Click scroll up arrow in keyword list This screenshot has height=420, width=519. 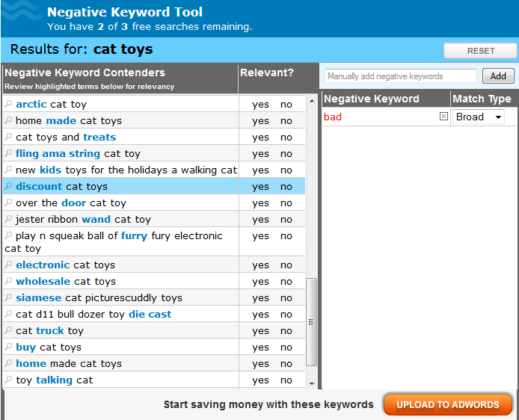click(x=312, y=100)
